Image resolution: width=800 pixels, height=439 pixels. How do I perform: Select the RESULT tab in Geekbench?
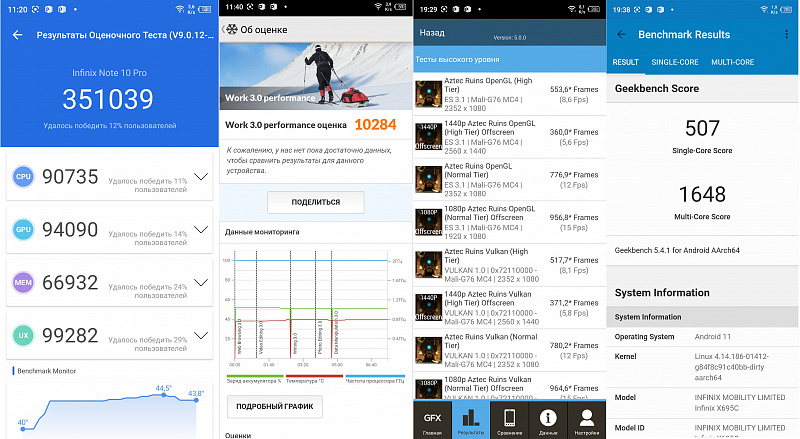[x=626, y=62]
